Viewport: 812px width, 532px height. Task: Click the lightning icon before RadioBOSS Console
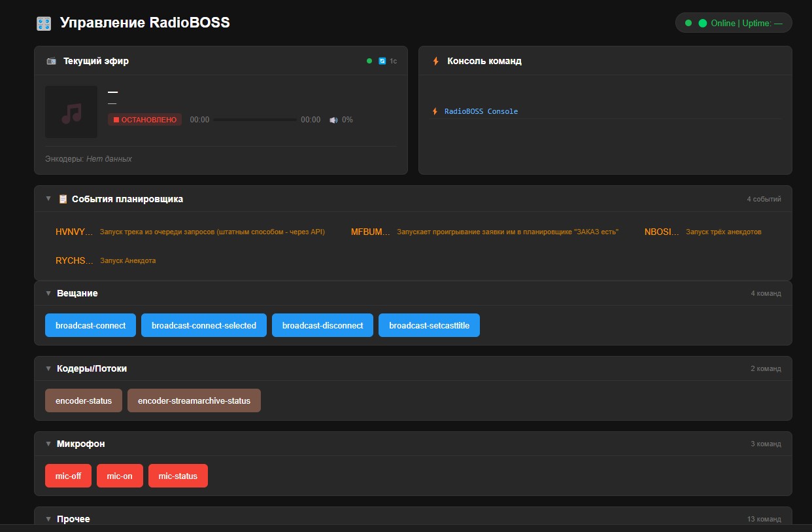[x=435, y=111]
